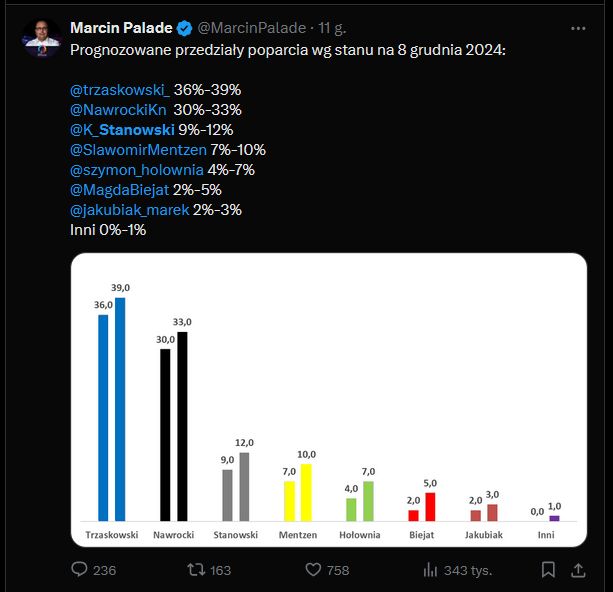This screenshot has height=592, width=613.
Task: Share the post via share icon
Action: pyautogui.click(x=577, y=570)
